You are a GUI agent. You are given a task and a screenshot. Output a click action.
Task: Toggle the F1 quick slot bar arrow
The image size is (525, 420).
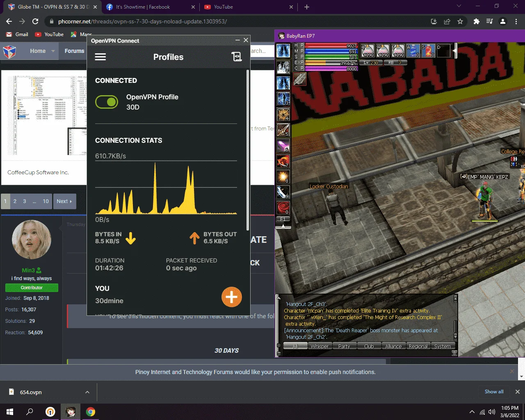[x=283, y=226]
